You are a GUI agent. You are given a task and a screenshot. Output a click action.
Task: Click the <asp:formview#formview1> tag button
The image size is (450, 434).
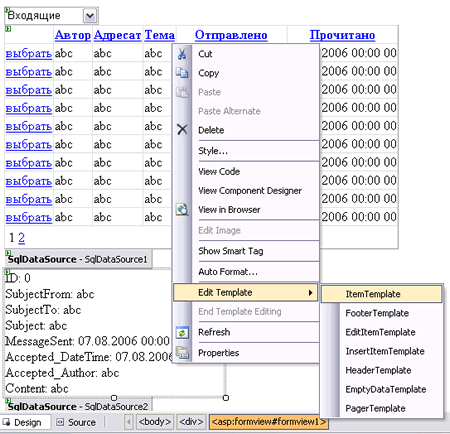pyautogui.click(x=268, y=422)
